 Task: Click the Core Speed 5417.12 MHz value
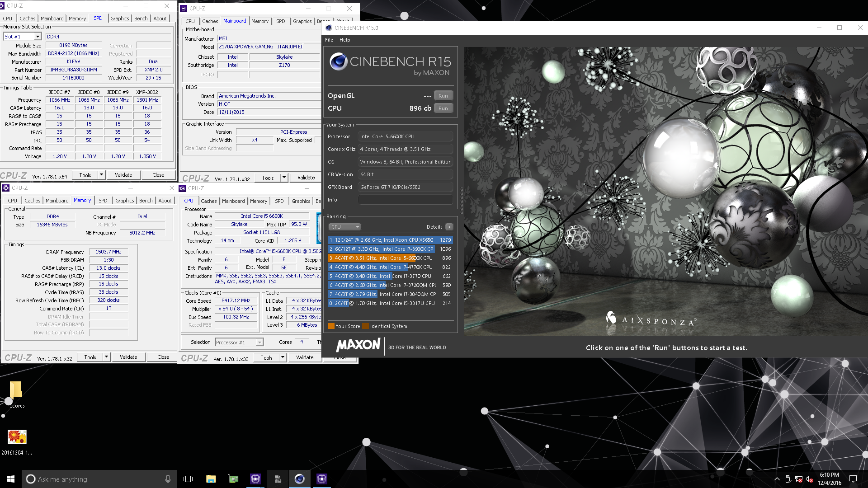236,300
